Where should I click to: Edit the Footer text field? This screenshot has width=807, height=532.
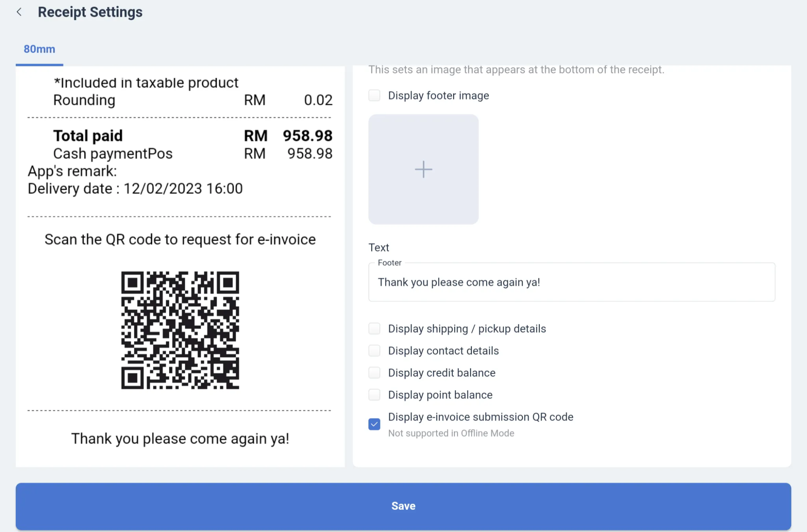pos(571,282)
